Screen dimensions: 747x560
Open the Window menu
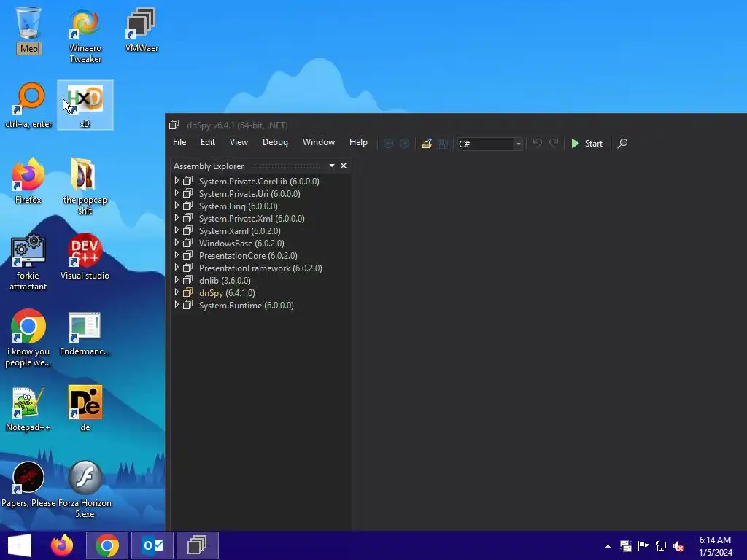pos(319,142)
